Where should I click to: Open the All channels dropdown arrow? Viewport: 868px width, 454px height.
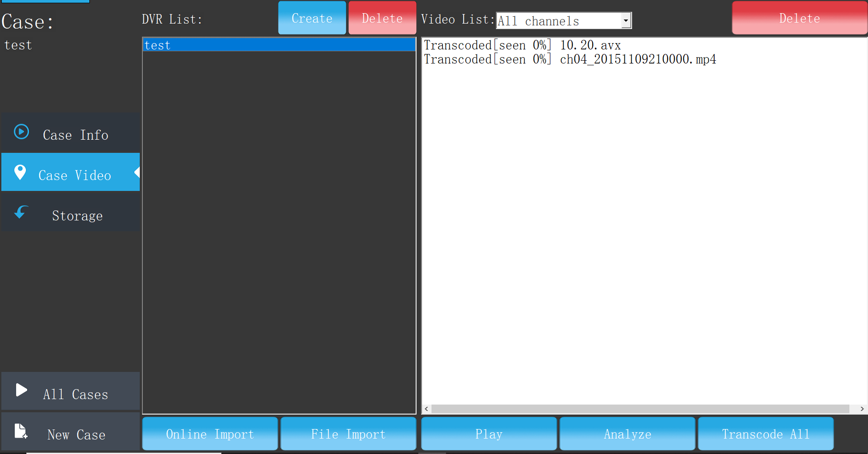[626, 20]
